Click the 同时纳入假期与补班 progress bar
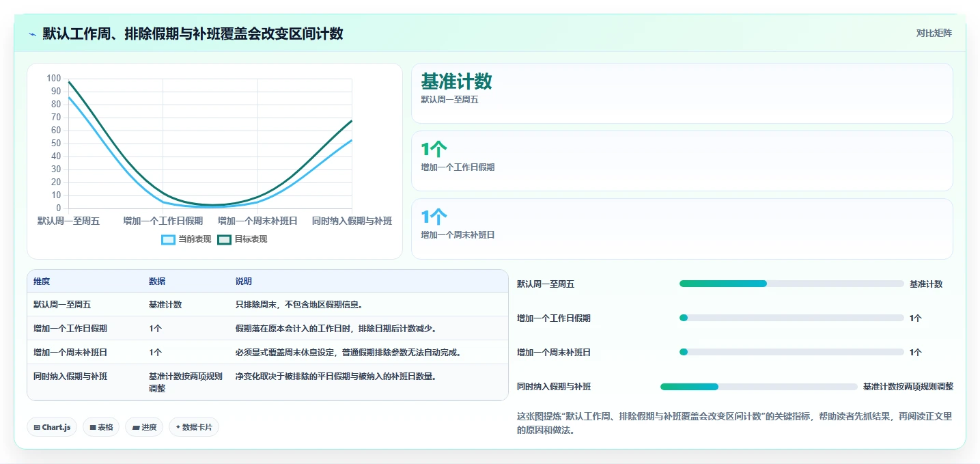980x464 pixels. tap(759, 387)
